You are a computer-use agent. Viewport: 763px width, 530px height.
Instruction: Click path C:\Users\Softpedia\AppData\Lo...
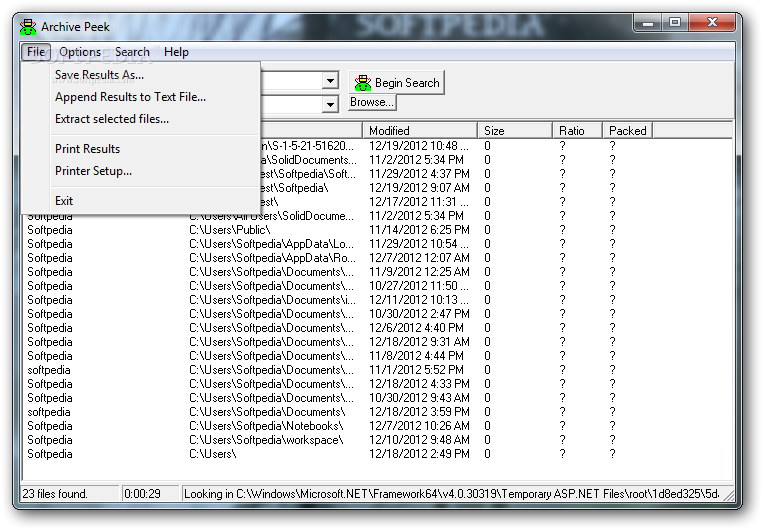pos(272,244)
